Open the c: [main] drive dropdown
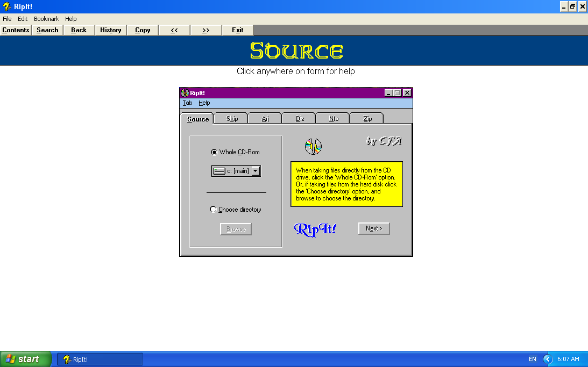This screenshot has height=367, width=588. coord(256,171)
